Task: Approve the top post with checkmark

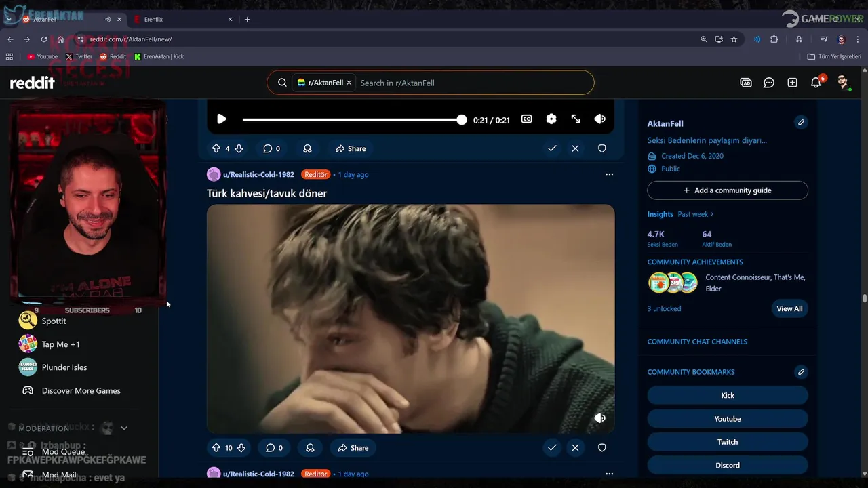Action: coord(552,148)
